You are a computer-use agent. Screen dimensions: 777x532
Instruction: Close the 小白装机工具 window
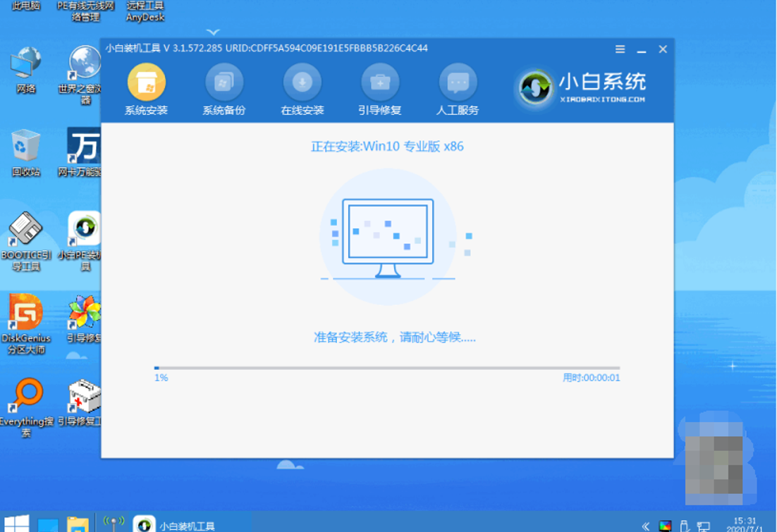click(x=663, y=49)
